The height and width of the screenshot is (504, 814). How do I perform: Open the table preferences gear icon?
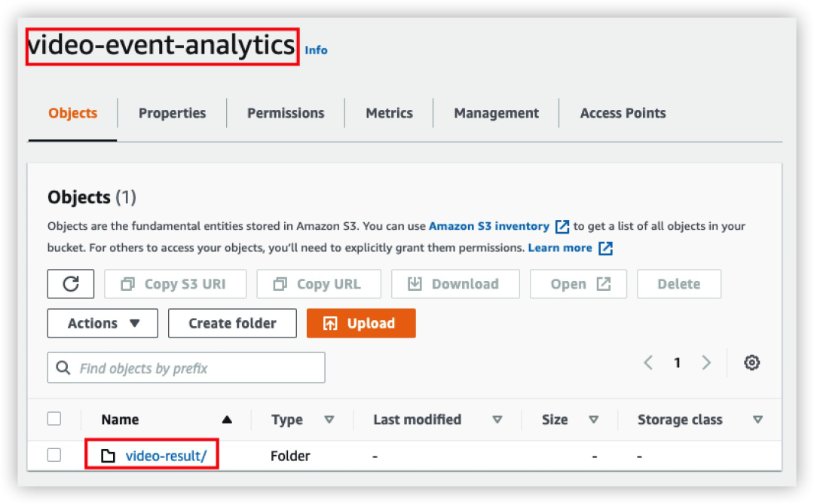[751, 362]
